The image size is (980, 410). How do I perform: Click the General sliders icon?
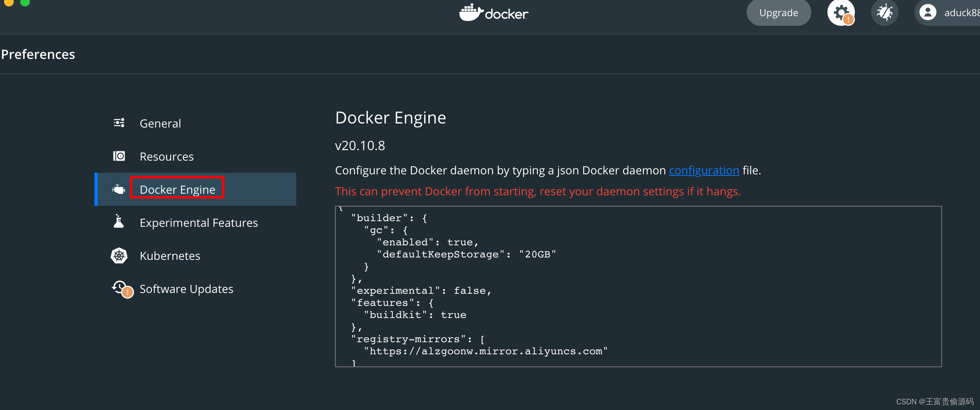coord(119,123)
